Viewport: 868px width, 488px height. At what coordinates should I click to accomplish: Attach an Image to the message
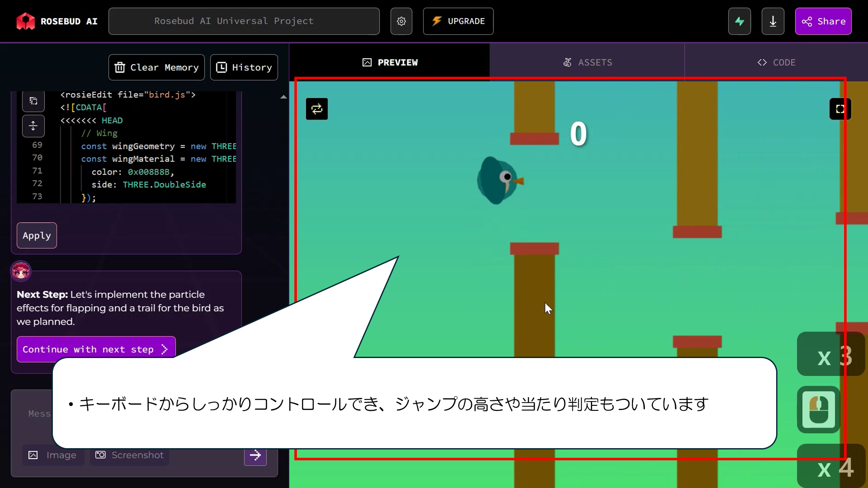click(x=53, y=455)
